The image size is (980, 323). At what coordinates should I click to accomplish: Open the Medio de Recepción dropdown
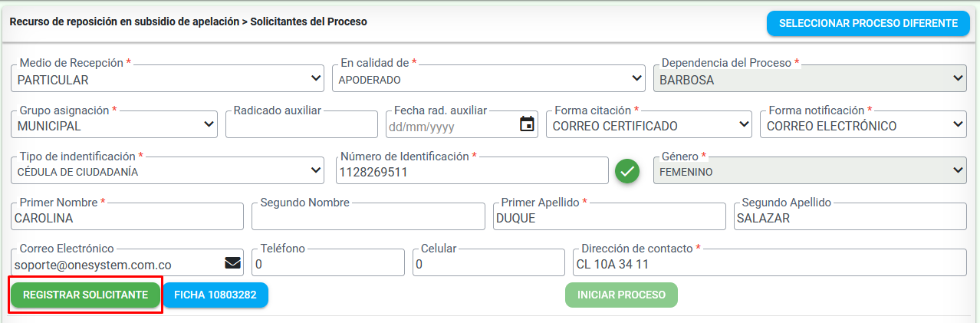point(168,79)
